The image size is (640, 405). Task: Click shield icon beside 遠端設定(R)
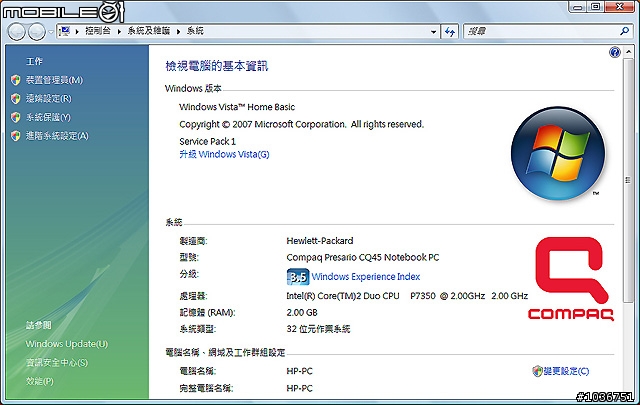(x=16, y=98)
